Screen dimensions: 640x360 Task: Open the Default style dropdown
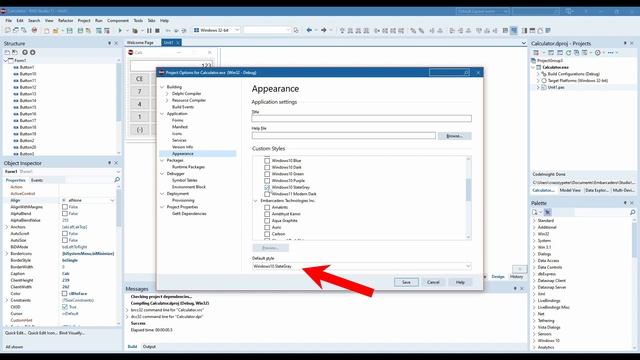point(468,266)
